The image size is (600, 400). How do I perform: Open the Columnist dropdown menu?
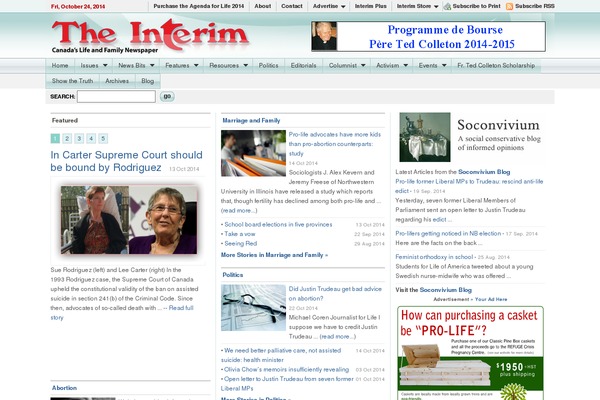point(347,65)
